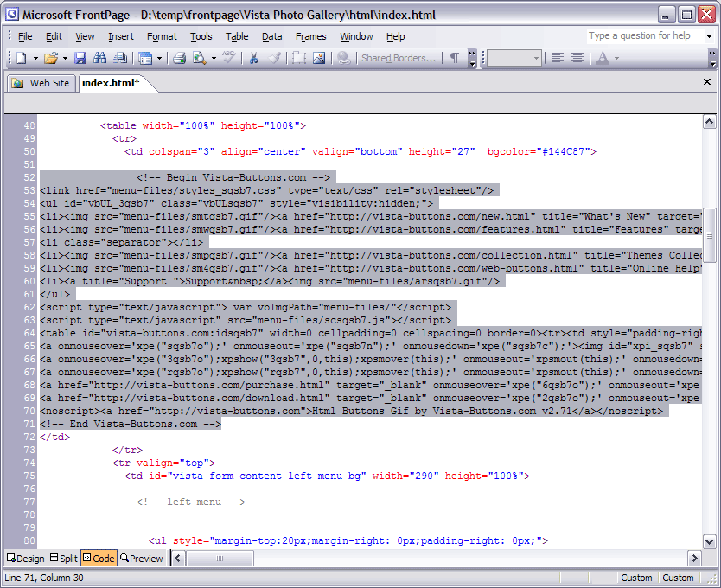The height and width of the screenshot is (588, 721).
Task: Click the Save floppy disk icon
Action: [x=80, y=58]
